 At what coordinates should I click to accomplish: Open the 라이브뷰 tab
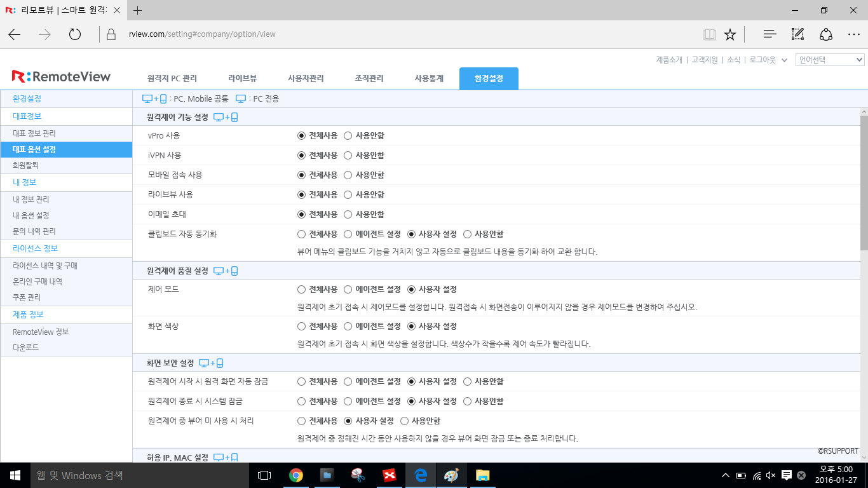coord(242,78)
